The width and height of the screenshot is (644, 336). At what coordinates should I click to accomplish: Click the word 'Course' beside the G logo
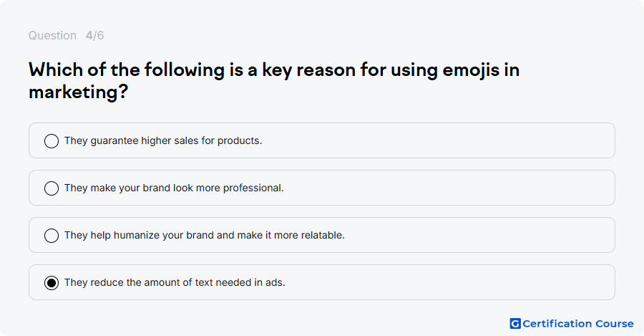pyautogui.click(x=615, y=324)
